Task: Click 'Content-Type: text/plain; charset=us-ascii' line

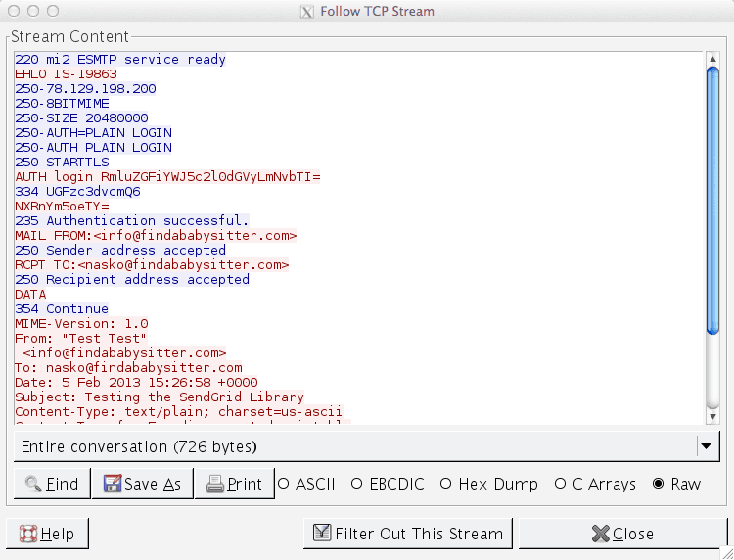Action: 179,411
